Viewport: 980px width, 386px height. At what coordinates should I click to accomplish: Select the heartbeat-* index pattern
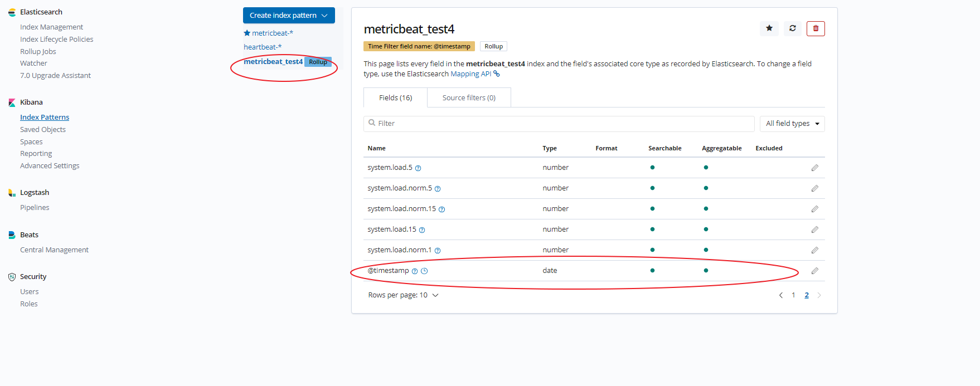(263, 47)
